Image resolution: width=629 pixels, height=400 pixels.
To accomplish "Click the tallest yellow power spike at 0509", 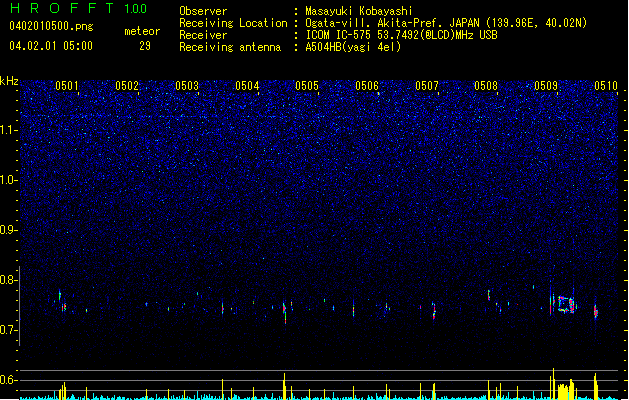I will point(554,384).
